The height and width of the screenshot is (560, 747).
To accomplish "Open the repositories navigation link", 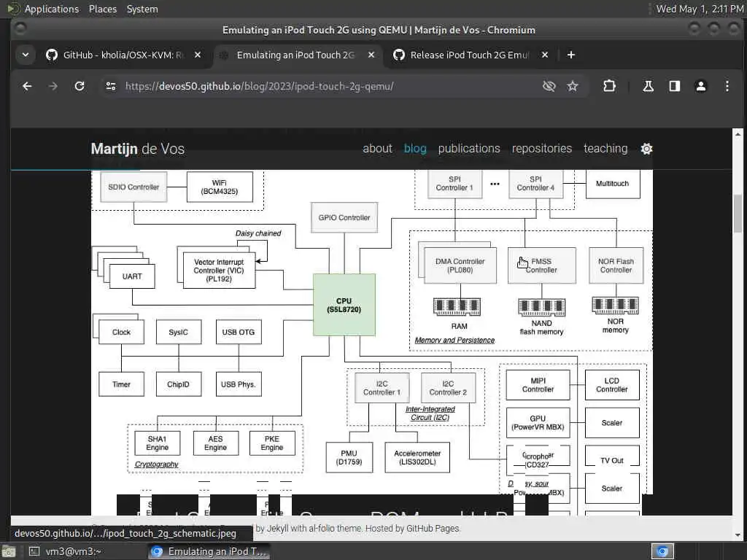I will point(542,149).
